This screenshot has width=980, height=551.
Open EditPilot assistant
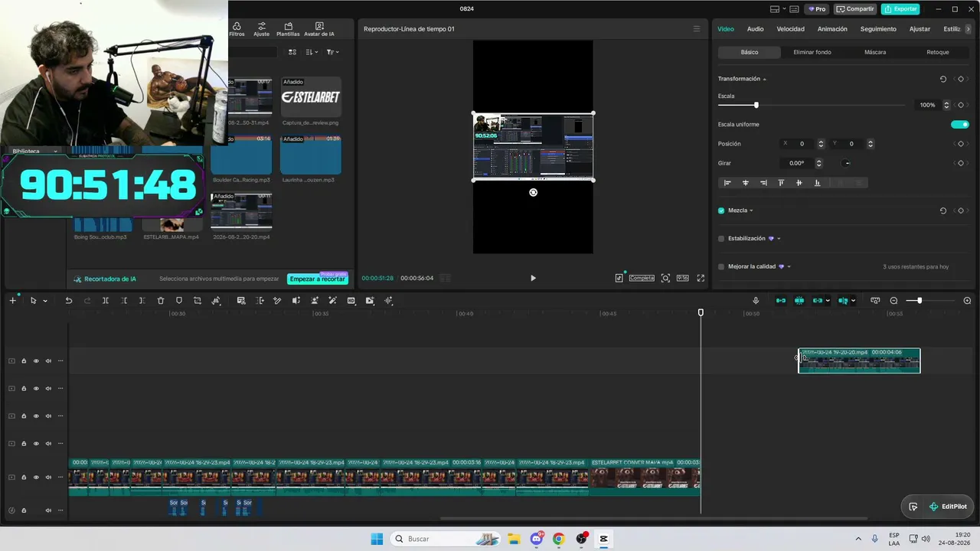pyautogui.click(x=947, y=507)
